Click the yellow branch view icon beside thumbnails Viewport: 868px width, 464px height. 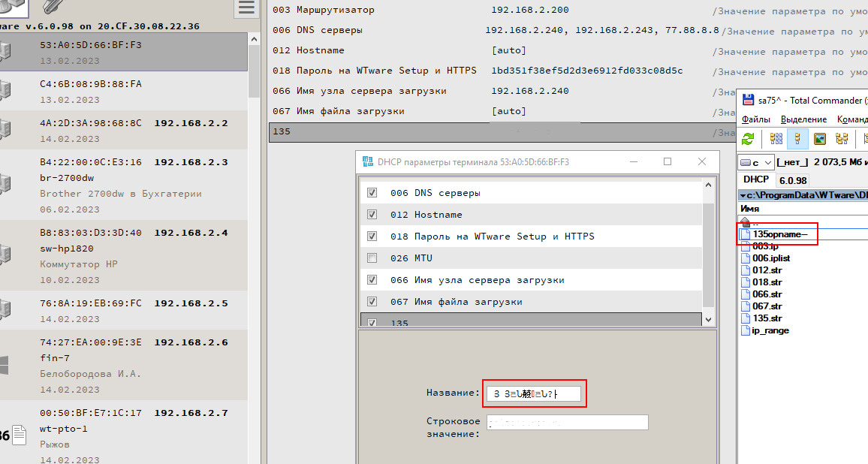(x=842, y=139)
